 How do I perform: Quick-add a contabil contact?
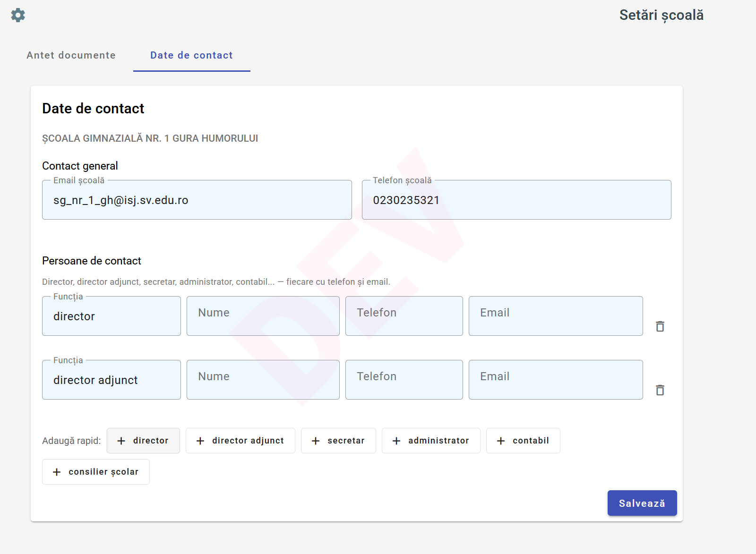[523, 441]
